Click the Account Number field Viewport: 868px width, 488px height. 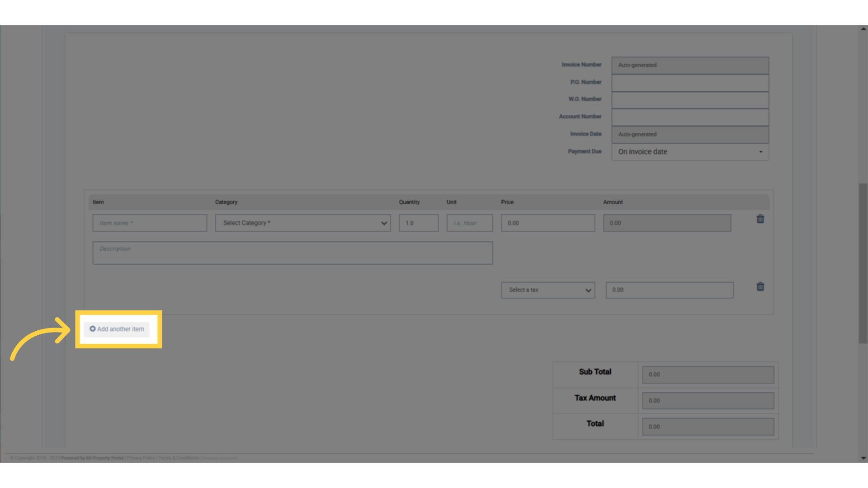coord(690,117)
